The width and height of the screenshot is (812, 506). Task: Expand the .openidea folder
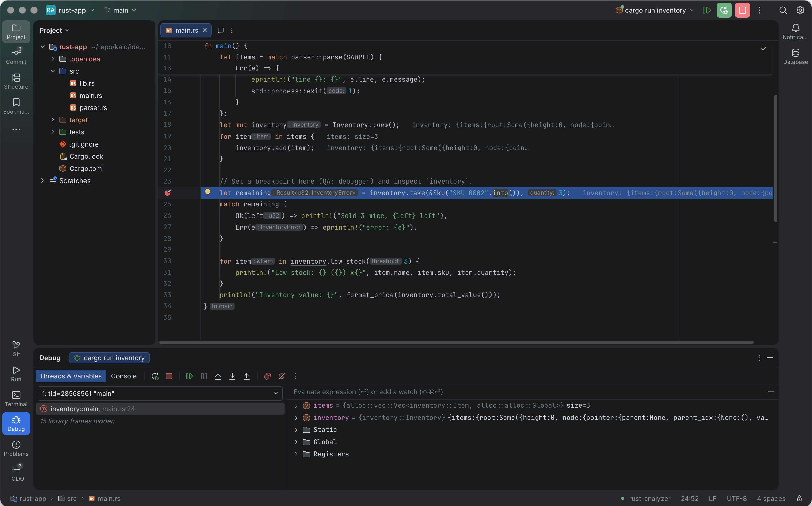(53, 59)
